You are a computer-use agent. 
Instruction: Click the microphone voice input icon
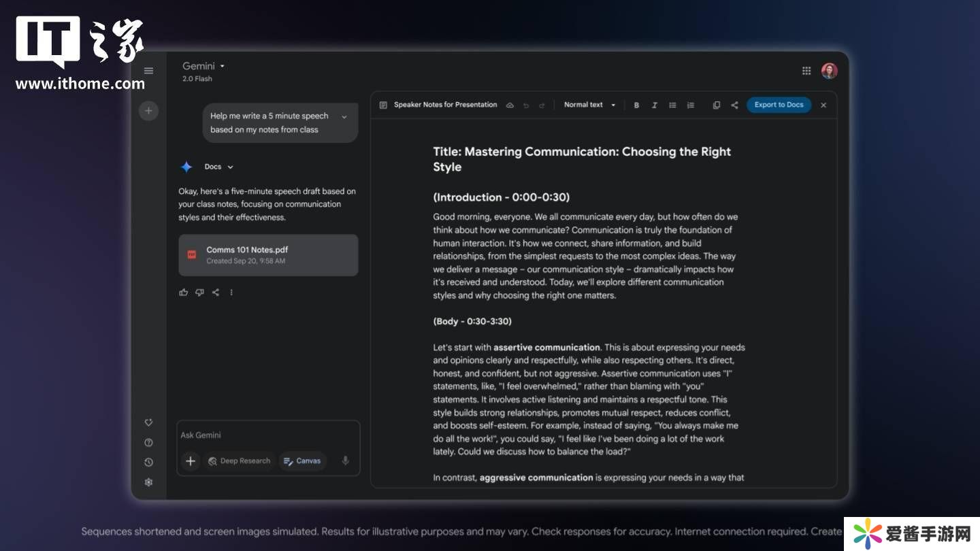tap(345, 461)
